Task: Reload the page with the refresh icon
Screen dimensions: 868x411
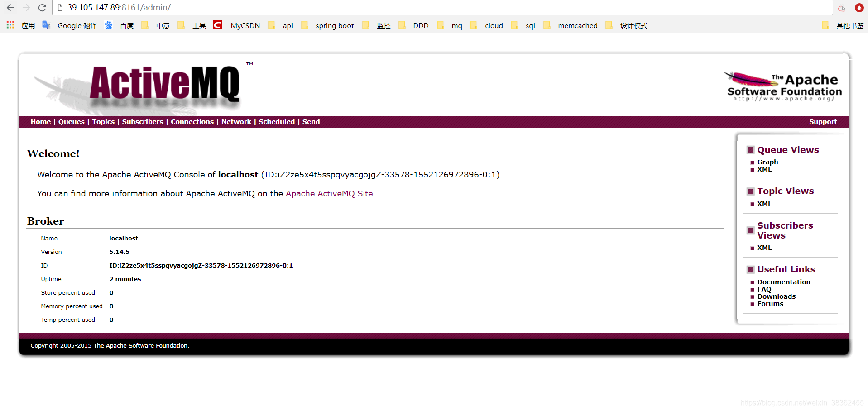Action: point(42,8)
